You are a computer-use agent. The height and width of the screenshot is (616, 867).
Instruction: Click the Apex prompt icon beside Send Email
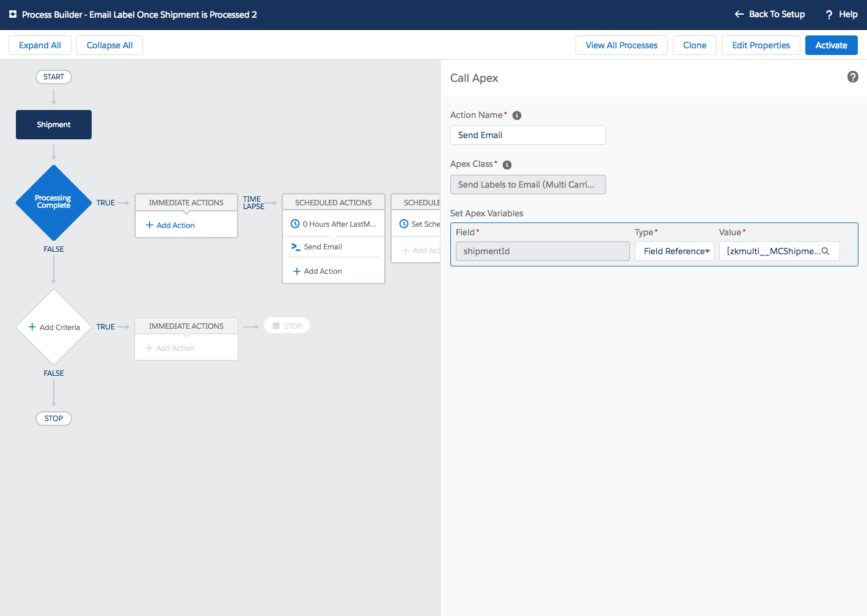click(x=296, y=247)
